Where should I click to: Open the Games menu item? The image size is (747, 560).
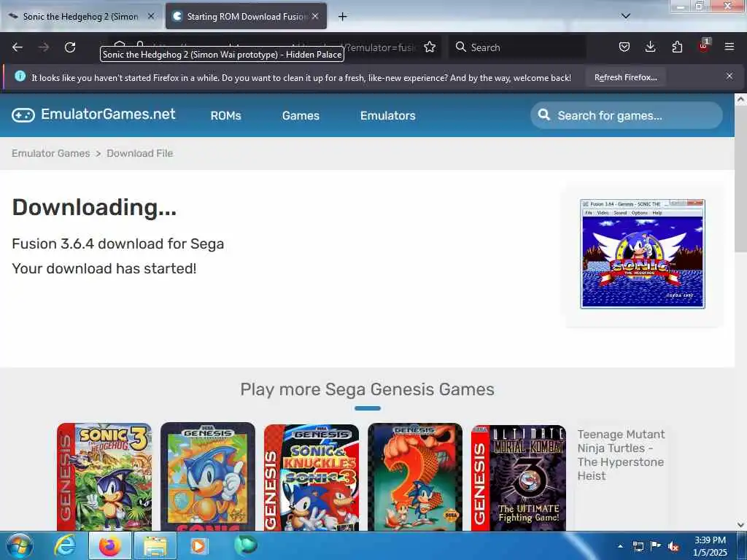(x=301, y=116)
